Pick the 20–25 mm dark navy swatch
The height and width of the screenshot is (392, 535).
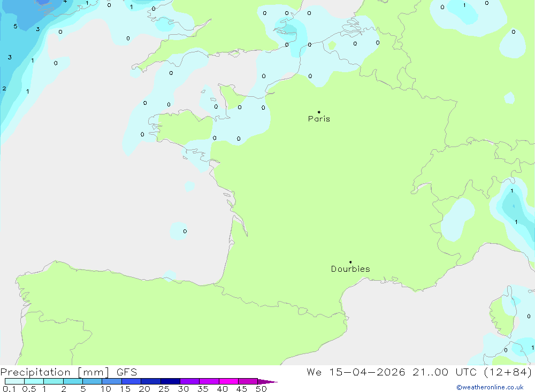tap(151, 381)
